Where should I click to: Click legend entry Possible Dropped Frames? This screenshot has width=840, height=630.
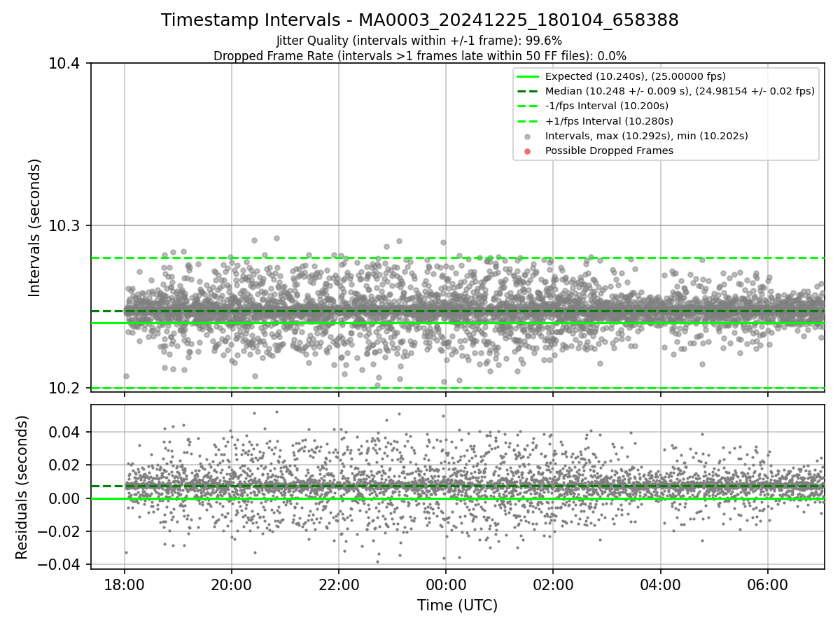tap(609, 150)
